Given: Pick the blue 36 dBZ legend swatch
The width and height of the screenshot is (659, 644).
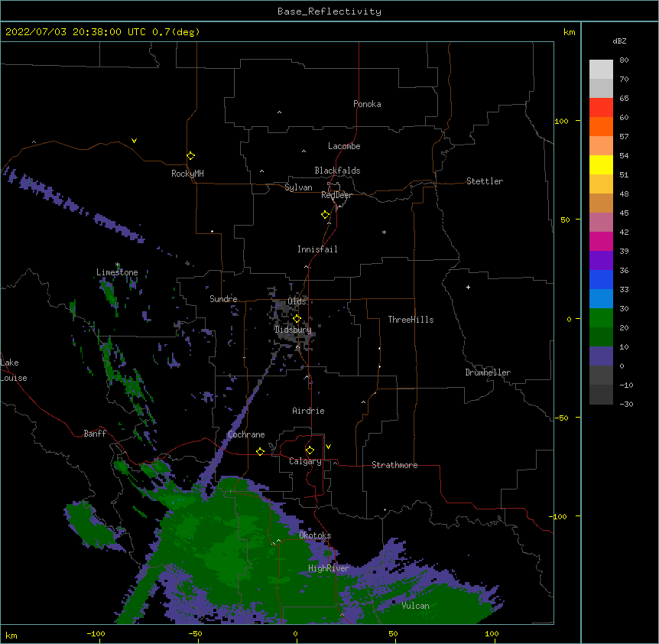Looking at the screenshot, I should pyautogui.click(x=601, y=279).
